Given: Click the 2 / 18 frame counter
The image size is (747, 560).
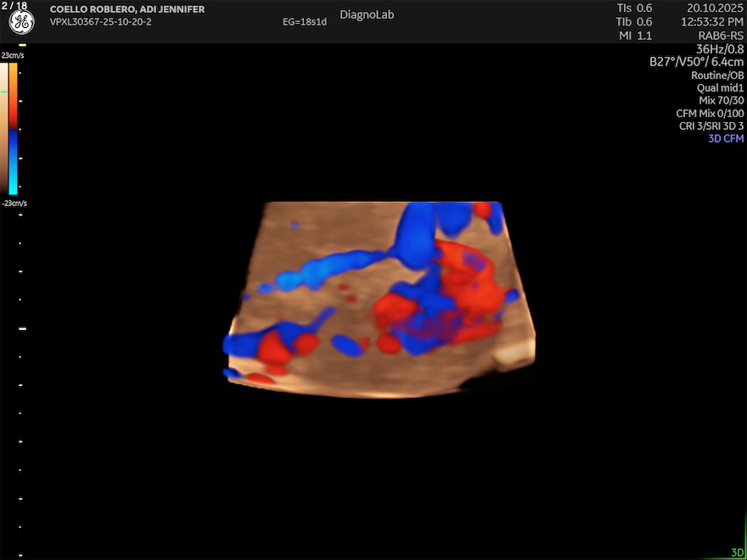Looking at the screenshot, I should [x=14, y=6].
